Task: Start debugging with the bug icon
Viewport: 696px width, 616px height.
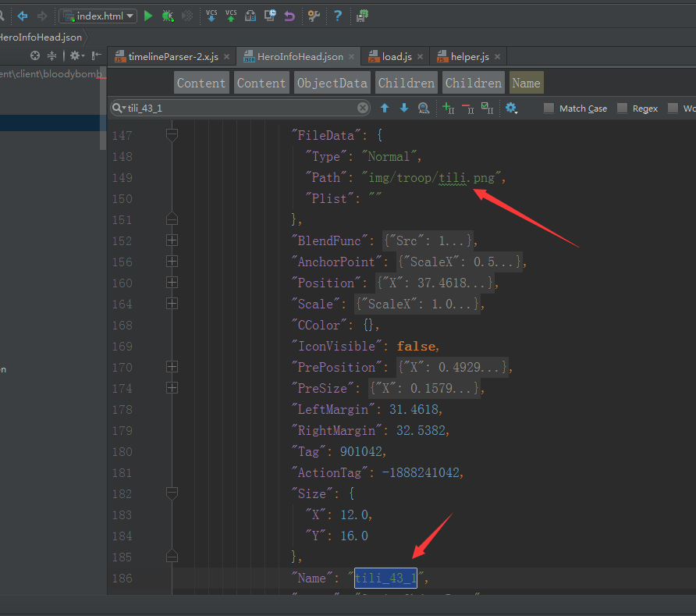Action: coord(168,16)
